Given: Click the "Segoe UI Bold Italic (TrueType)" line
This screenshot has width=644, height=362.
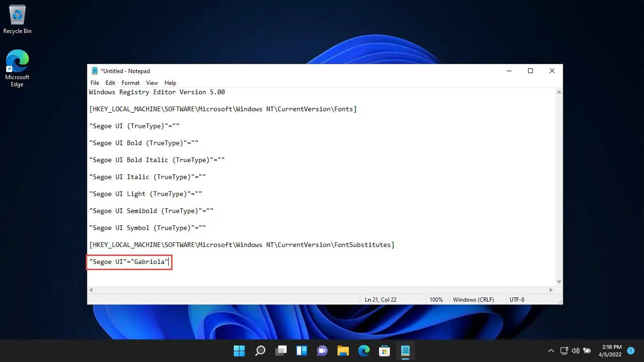Looking at the screenshot, I should click(x=157, y=160).
